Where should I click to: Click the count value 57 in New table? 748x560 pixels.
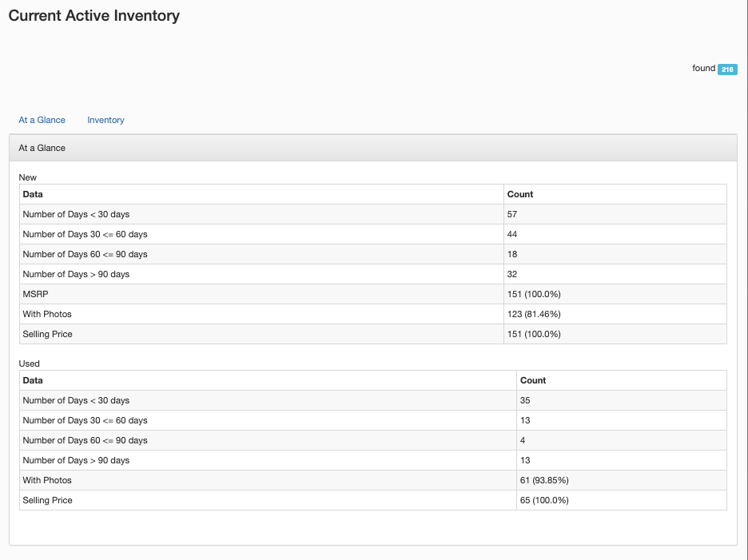[x=512, y=214]
